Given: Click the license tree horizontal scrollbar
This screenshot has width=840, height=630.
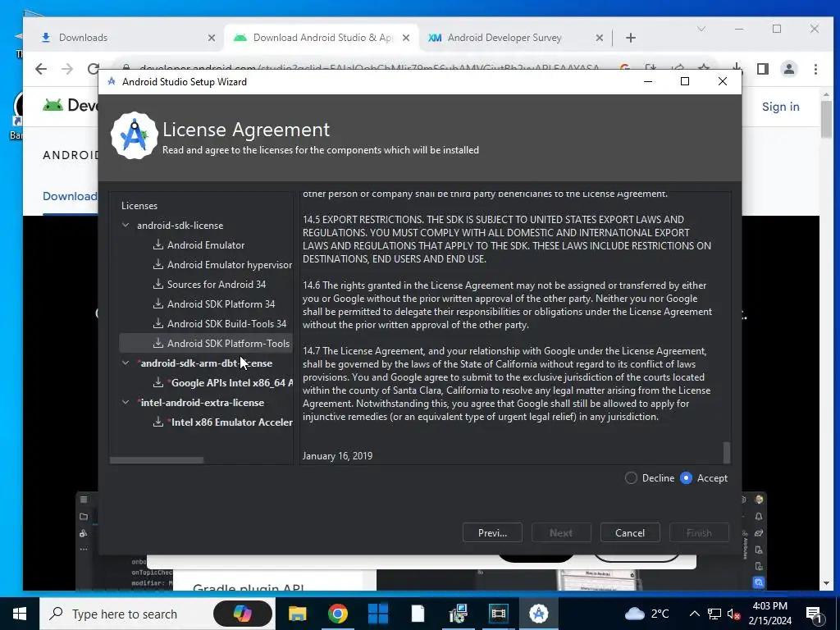Looking at the screenshot, I should tap(157, 460).
